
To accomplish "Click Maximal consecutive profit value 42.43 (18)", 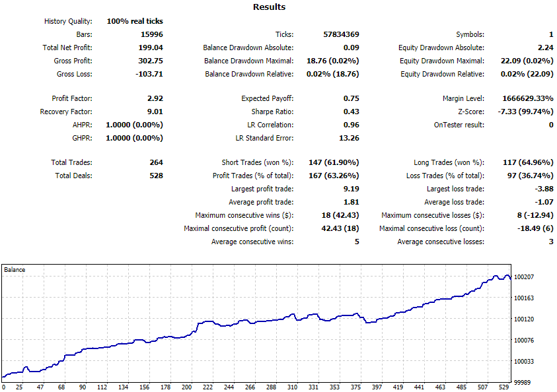I will coord(340,228).
